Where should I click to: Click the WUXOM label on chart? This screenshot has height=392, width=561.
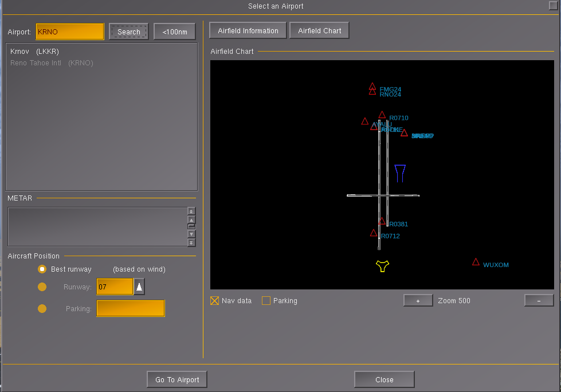(496, 265)
